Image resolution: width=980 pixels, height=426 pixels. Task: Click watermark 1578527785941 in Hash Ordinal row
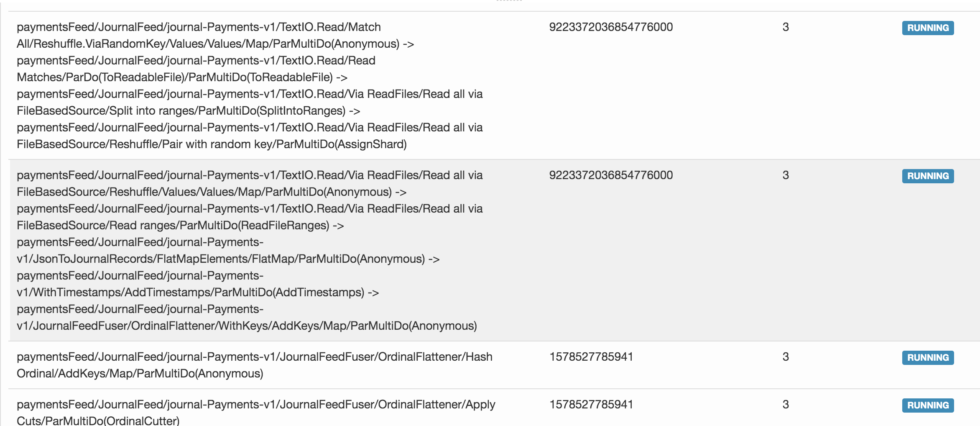pyautogui.click(x=591, y=357)
